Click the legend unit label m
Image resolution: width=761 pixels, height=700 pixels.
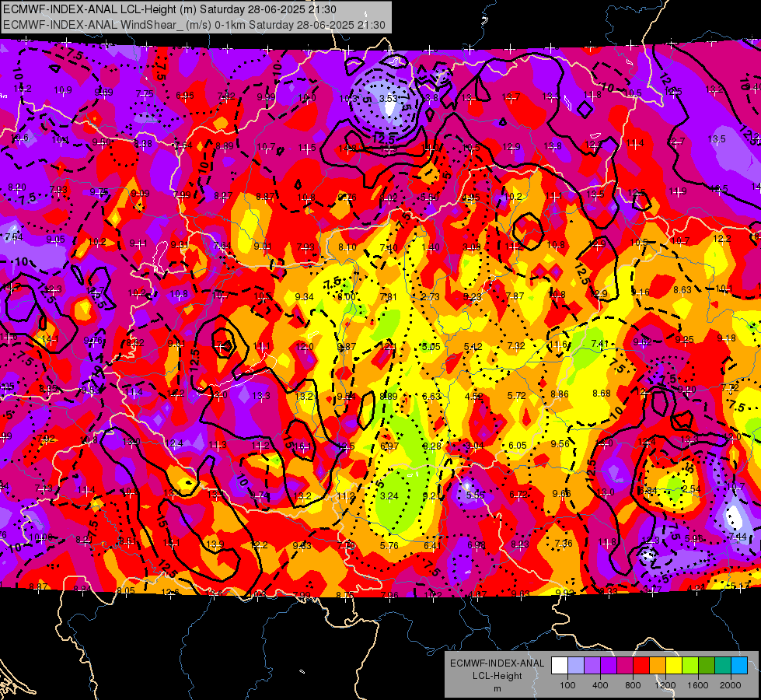pos(497,688)
